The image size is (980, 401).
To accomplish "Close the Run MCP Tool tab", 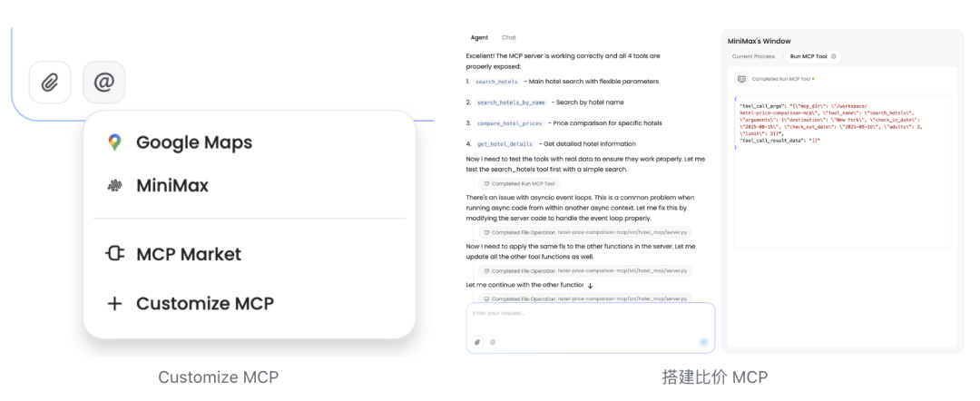I will [833, 56].
